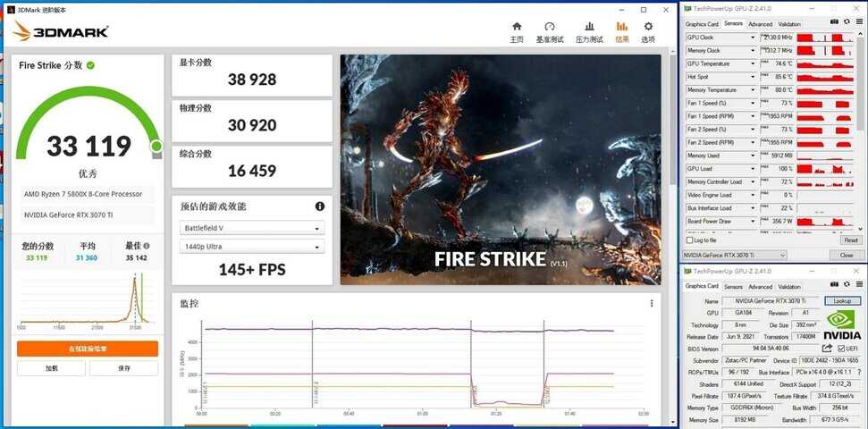Open Validation tab in GPU-Z Graphics Card window
868x429 pixels.
(x=788, y=287)
